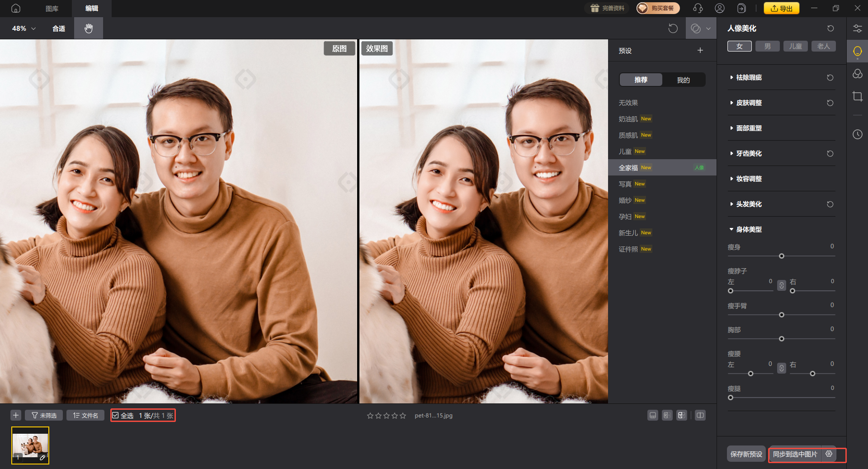Click the 保存新预设 button
Image resolution: width=868 pixels, height=469 pixels.
pyautogui.click(x=746, y=454)
